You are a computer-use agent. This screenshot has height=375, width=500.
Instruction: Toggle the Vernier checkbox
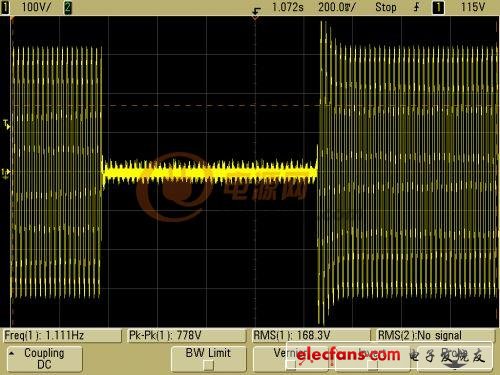click(291, 365)
